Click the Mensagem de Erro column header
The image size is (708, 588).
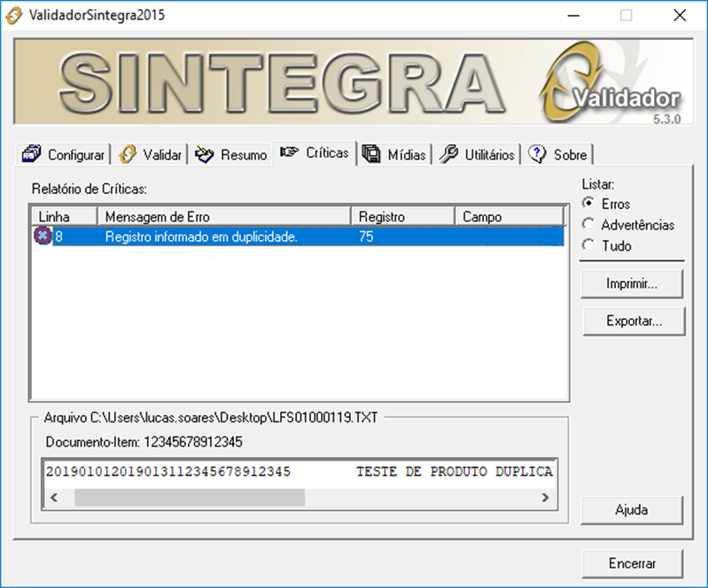pos(224,217)
